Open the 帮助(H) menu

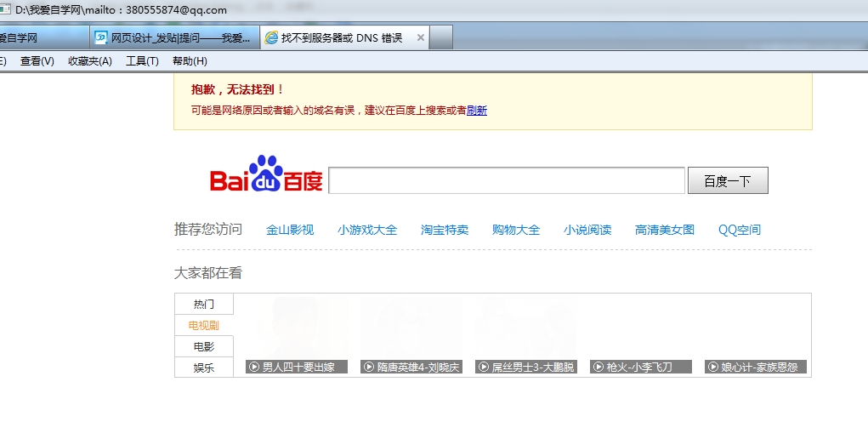click(x=190, y=61)
